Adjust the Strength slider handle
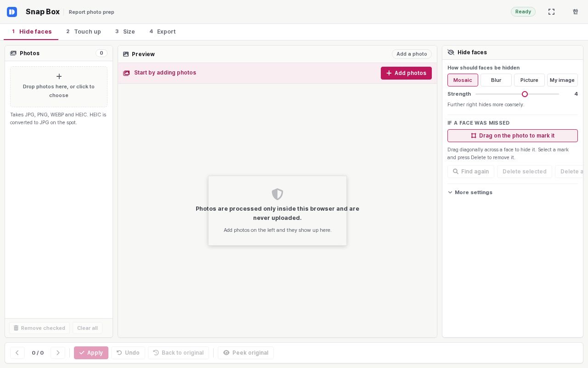 tap(525, 94)
